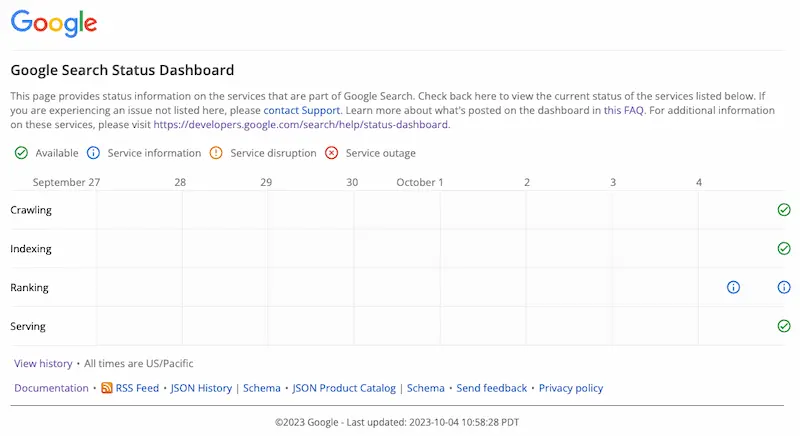Click the October 1 date header

pyautogui.click(x=420, y=182)
